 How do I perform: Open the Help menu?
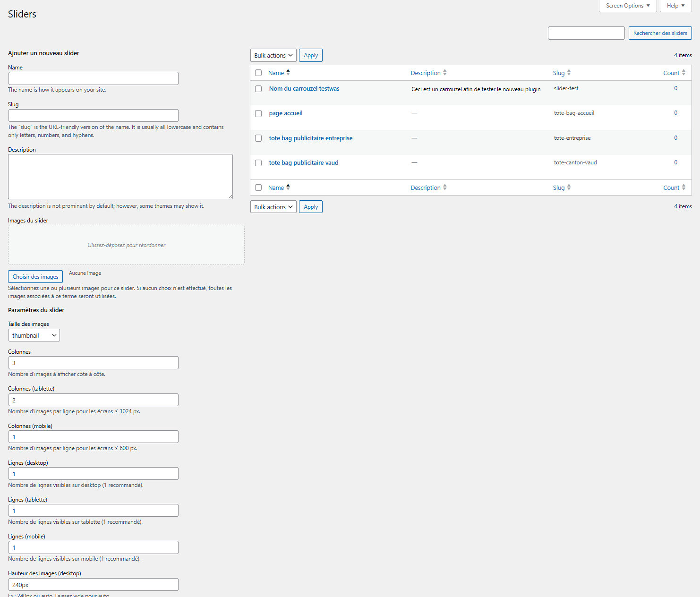pos(675,6)
